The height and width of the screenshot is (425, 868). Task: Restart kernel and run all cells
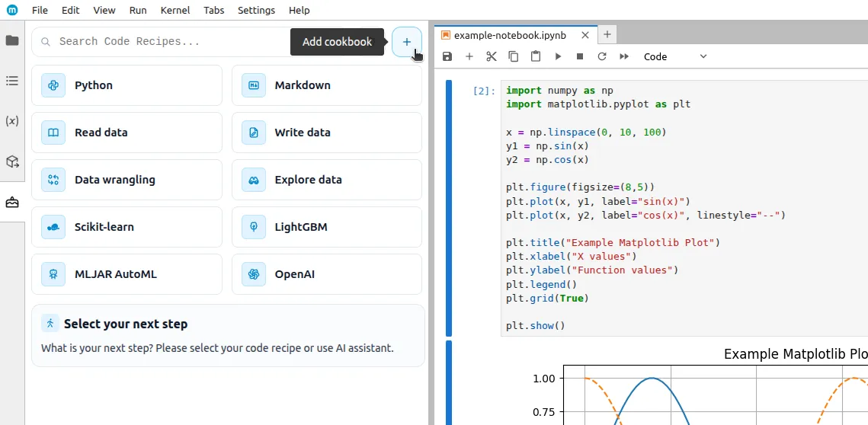pyautogui.click(x=624, y=56)
